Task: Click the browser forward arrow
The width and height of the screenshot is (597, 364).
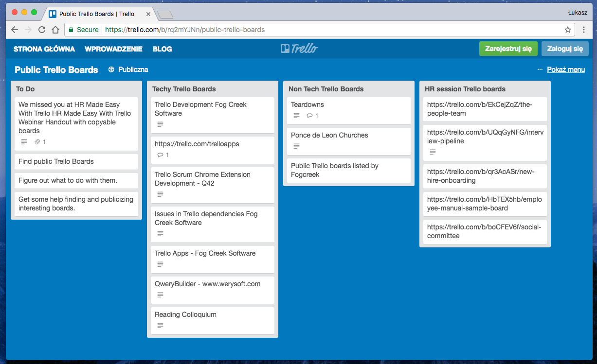Action: point(28,30)
